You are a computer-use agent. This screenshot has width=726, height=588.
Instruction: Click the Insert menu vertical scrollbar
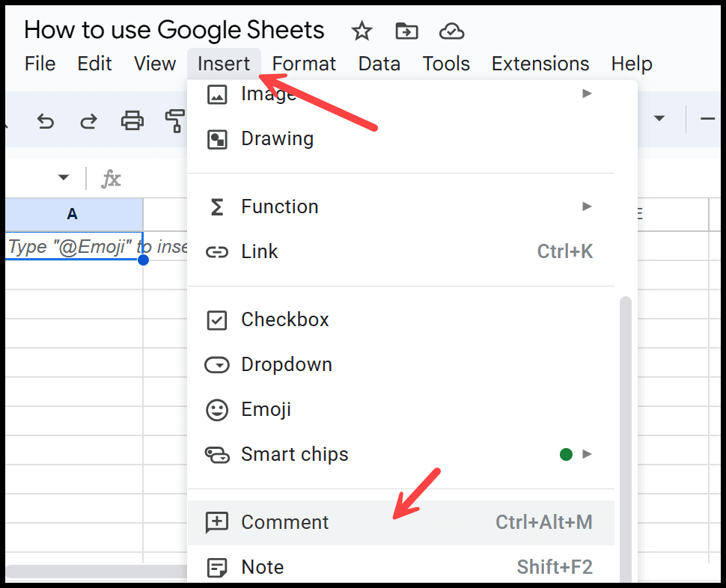click(626, 439)
